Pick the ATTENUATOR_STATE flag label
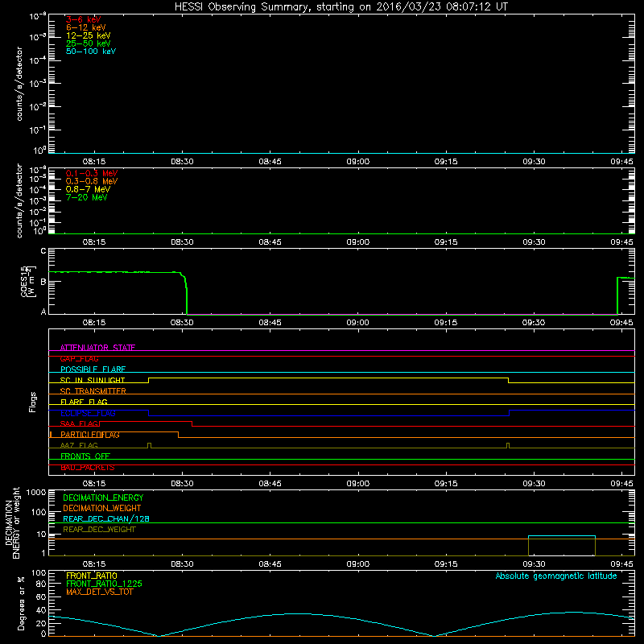This screenshot has width=644, height=644. click(97, 348)
